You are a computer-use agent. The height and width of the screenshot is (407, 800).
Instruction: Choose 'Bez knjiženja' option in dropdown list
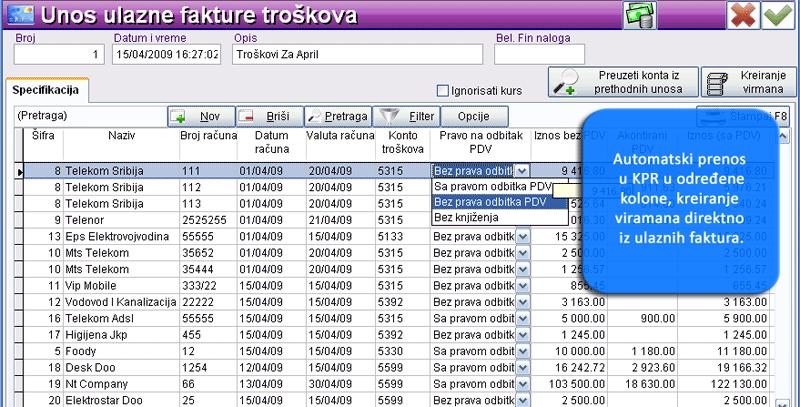coord(467,217)
